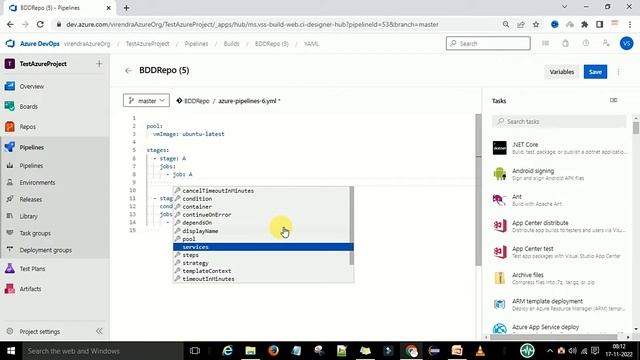Image resolution: width=640 pixels, height=360 pixels.
Task: Save the pipeline
Action: click(x=595, y=72)
